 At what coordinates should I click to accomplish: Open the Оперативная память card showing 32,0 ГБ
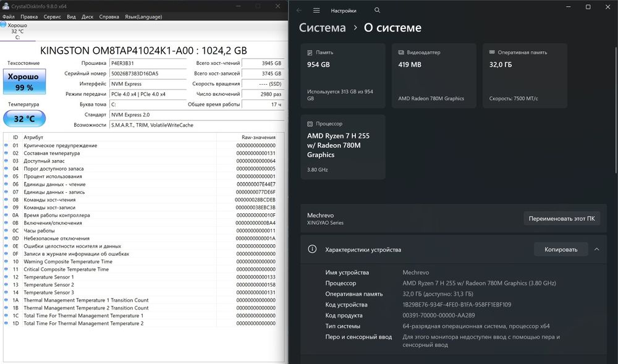click(x=525, y=75)
